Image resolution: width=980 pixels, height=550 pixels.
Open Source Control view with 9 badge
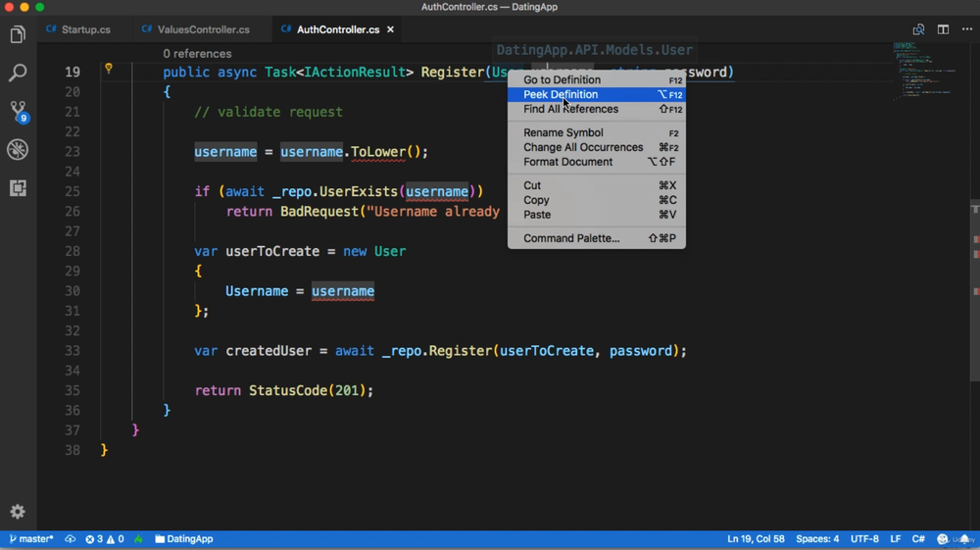point(18,111)
